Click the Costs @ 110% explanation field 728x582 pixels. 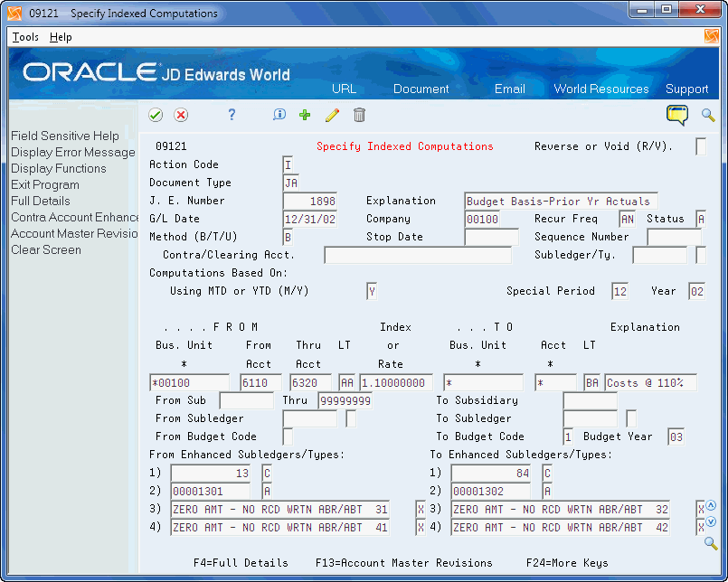pyautogui.click(x=650, y=383)
